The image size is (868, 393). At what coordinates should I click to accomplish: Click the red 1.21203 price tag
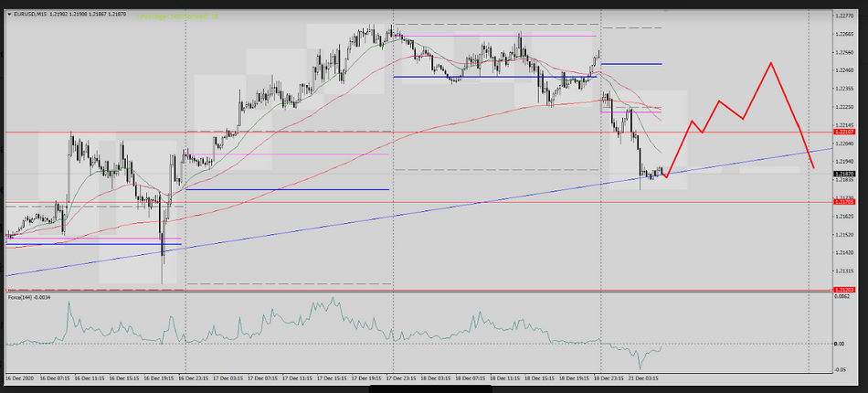844,289
